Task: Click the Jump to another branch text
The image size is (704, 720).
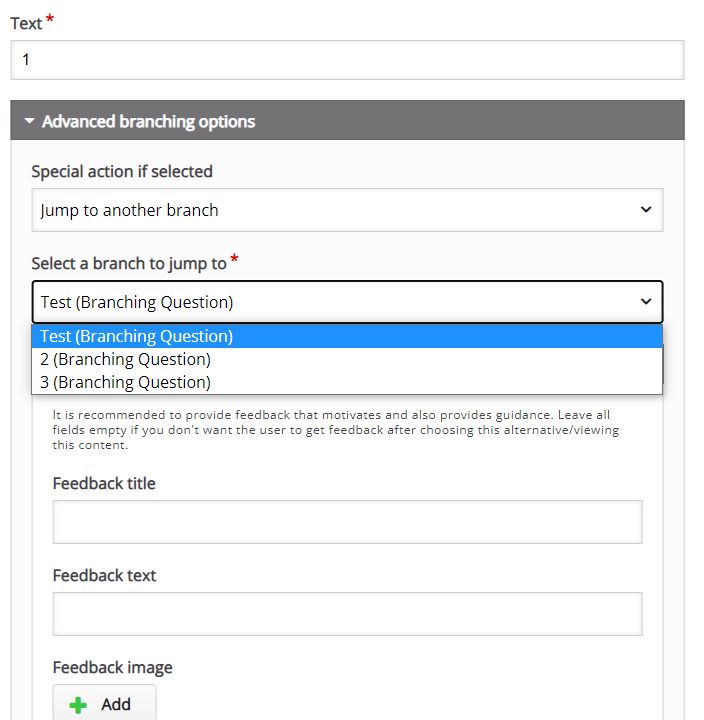Action: [x=130, y=210]
